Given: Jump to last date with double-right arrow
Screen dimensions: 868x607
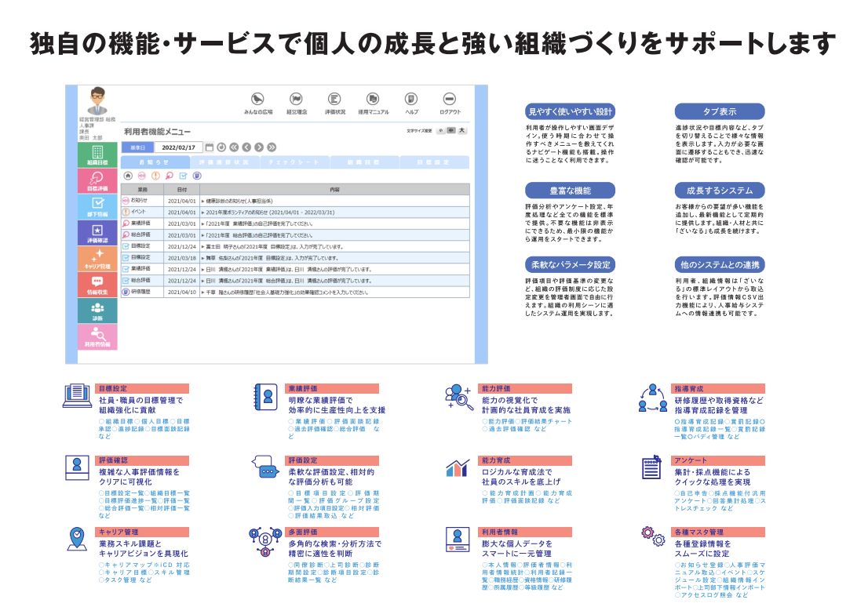Looking at the screenshot, I should pos(272,147).
